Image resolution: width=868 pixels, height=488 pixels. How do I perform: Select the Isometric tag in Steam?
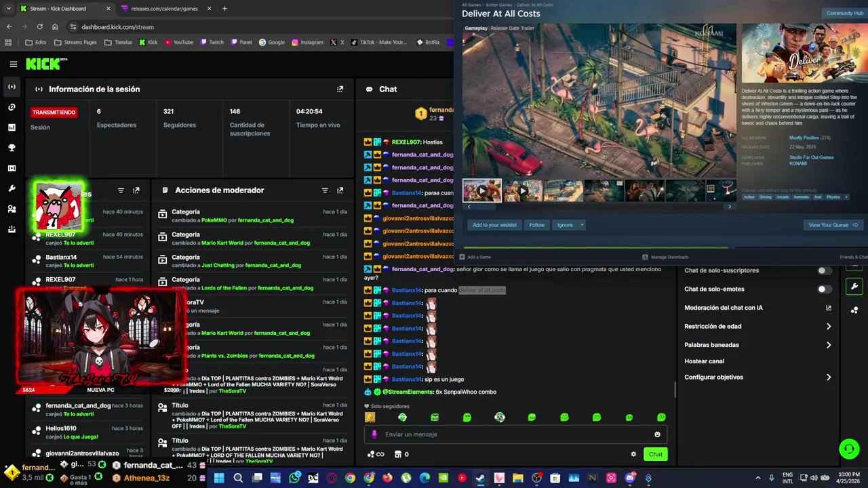802,197
